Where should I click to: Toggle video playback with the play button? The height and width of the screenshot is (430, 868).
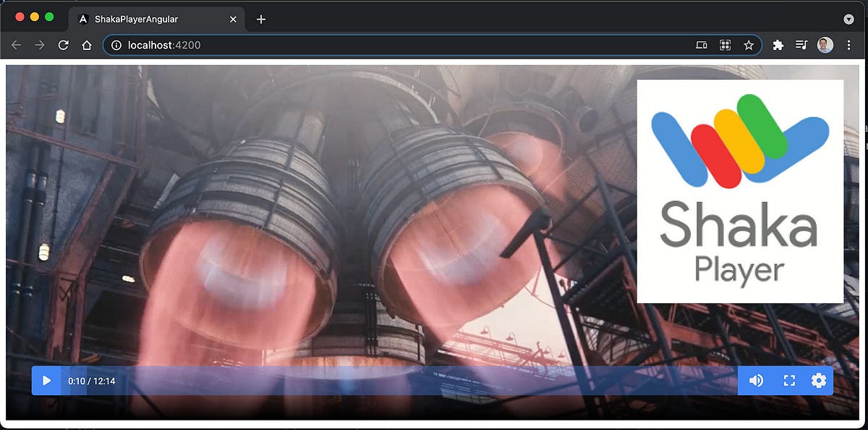point(46,380)
